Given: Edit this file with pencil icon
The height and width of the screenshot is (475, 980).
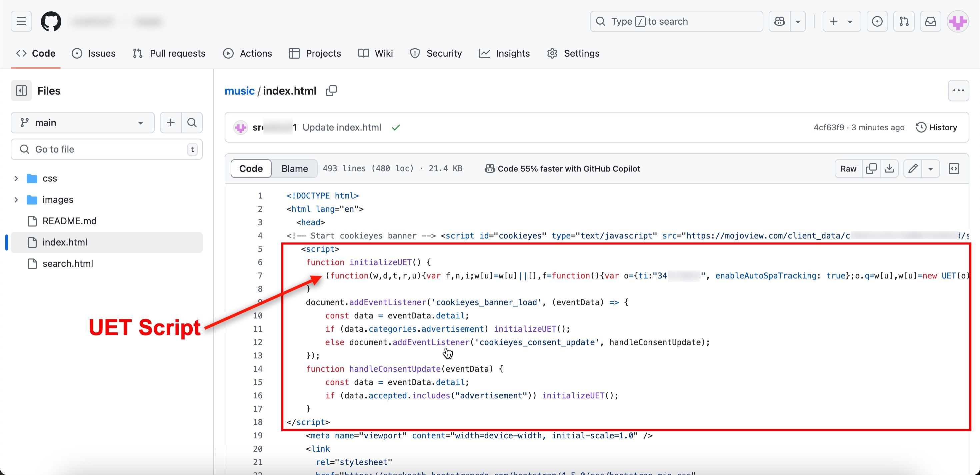Looking at the screenshot, I should coord(913,169).
